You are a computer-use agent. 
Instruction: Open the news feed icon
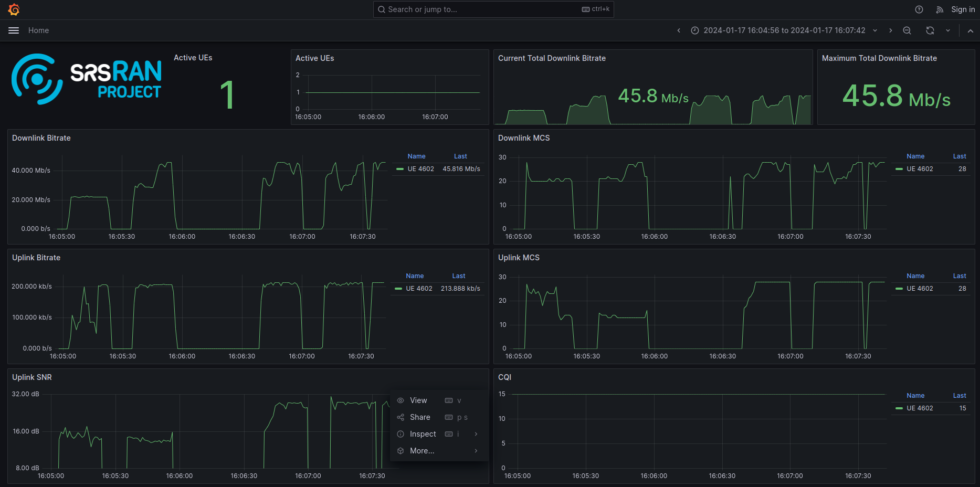[940, 9]
